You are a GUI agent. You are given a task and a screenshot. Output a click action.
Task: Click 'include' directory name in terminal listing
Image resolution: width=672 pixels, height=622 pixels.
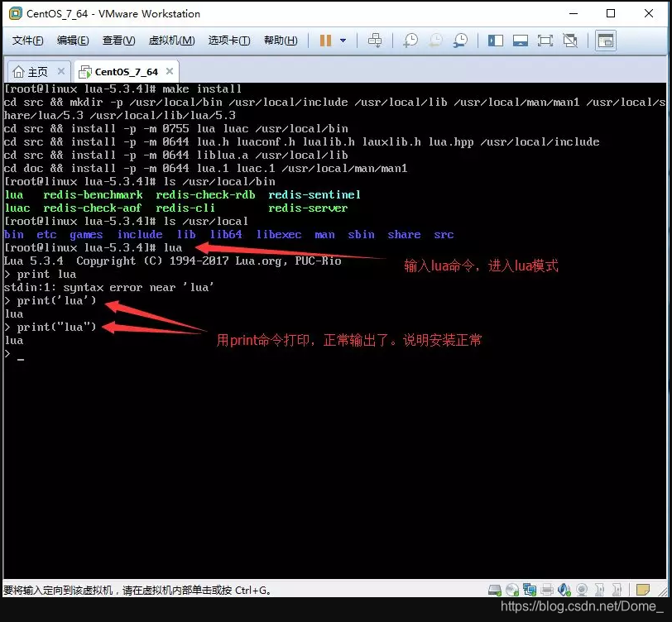click(140, 235)
